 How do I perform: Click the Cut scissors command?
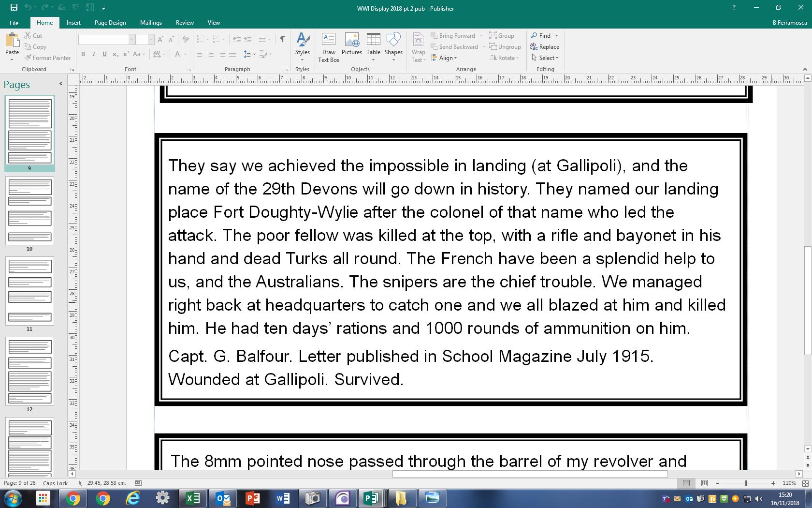33,35
